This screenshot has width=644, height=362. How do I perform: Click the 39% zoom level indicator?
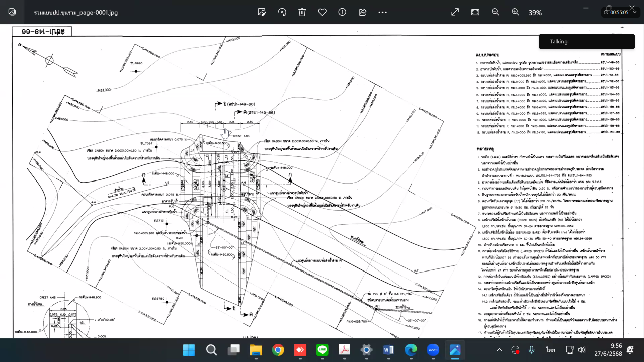(x=535, y=12)
